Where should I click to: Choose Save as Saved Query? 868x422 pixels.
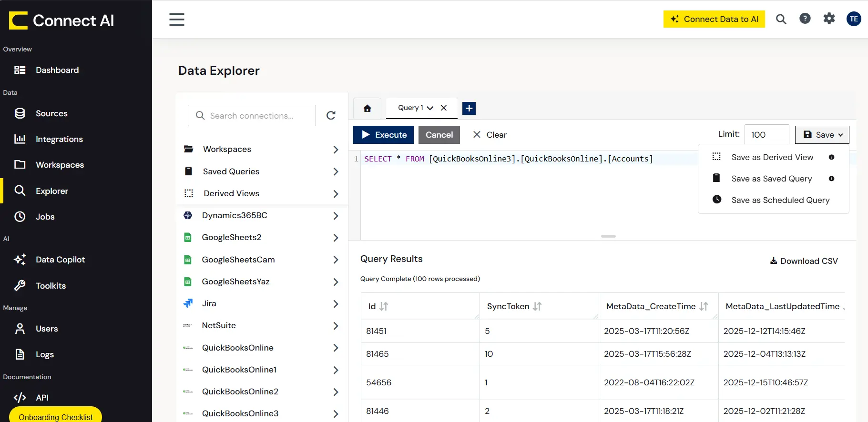(x=772, y=179)
